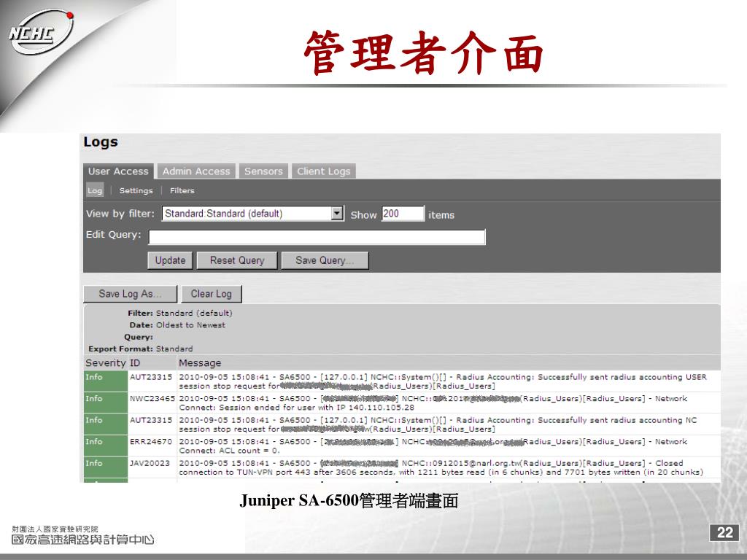Click the Clear Log button

[212, 294]
